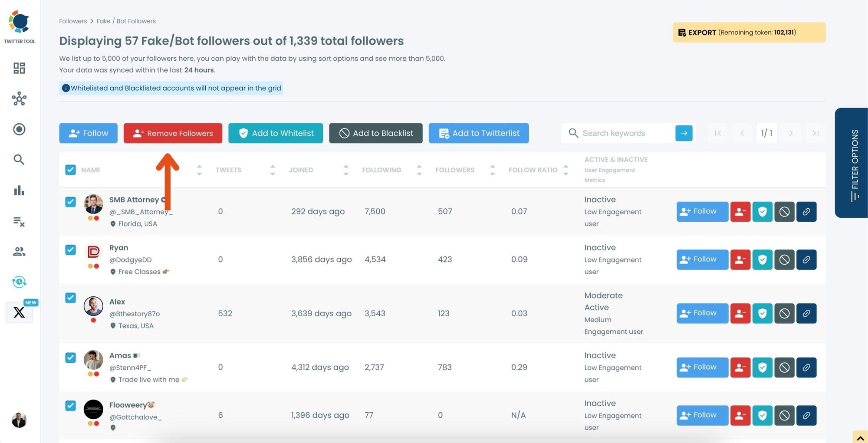The image size is (868, 443).
Task: Select the network analysis icon in sidebar
Action: tap(19, 99)
